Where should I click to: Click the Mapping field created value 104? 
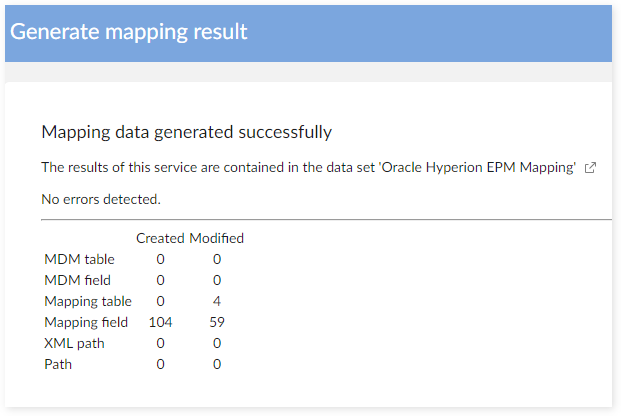pyautogui.click(x=160, y=322)
